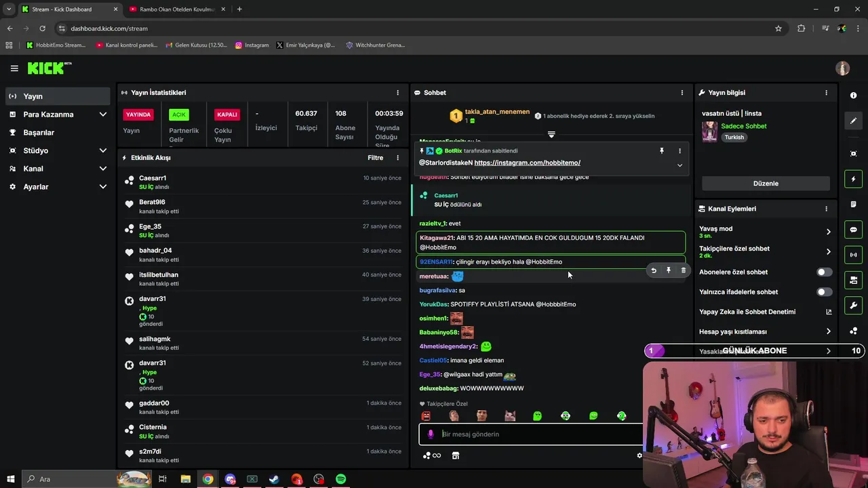Toggle Abonelere özel sohbet switch

pos(824,272)
